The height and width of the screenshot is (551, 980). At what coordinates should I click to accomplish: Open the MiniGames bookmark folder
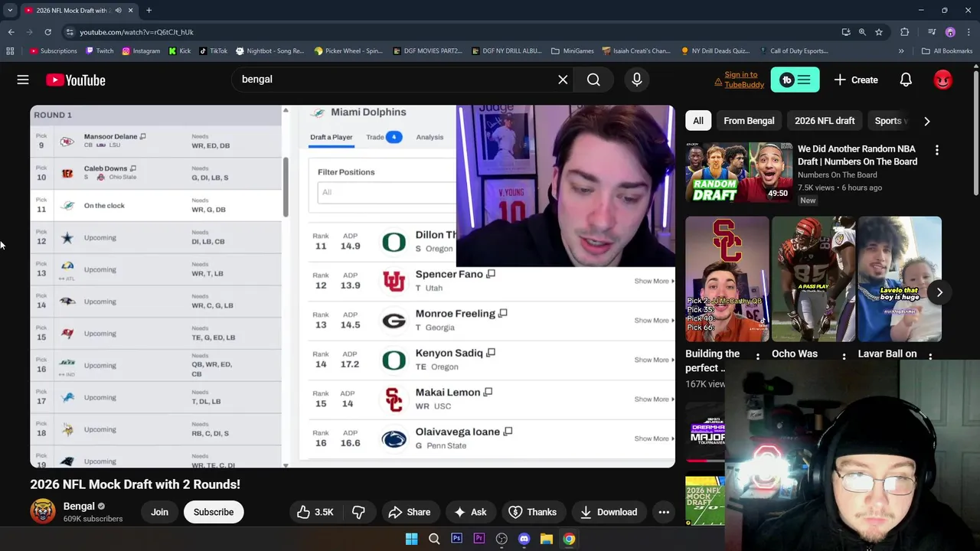tap(573, 51)
